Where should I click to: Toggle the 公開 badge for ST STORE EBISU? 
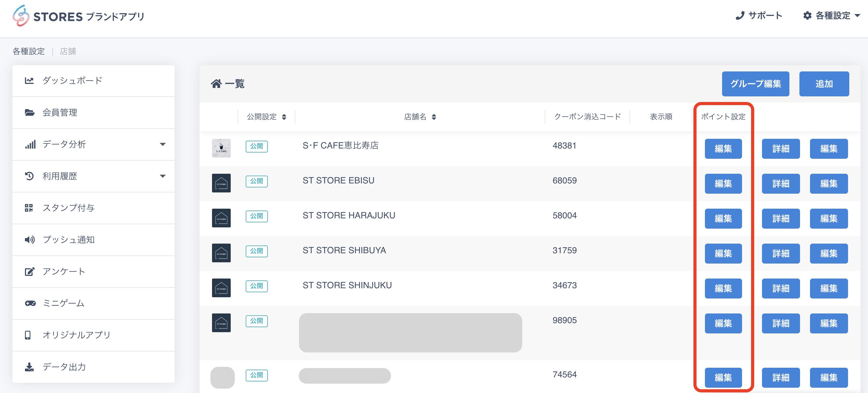(256, 181)
